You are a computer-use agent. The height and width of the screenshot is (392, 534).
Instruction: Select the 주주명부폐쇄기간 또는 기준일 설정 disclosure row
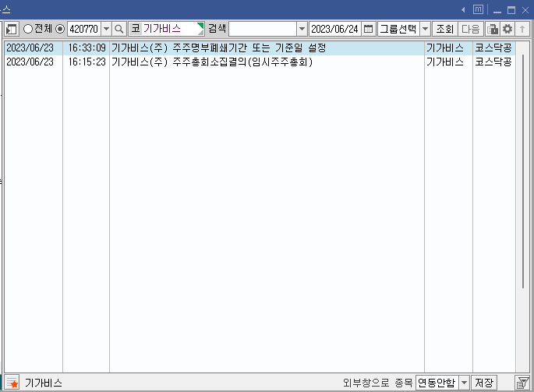click(260, 48)
